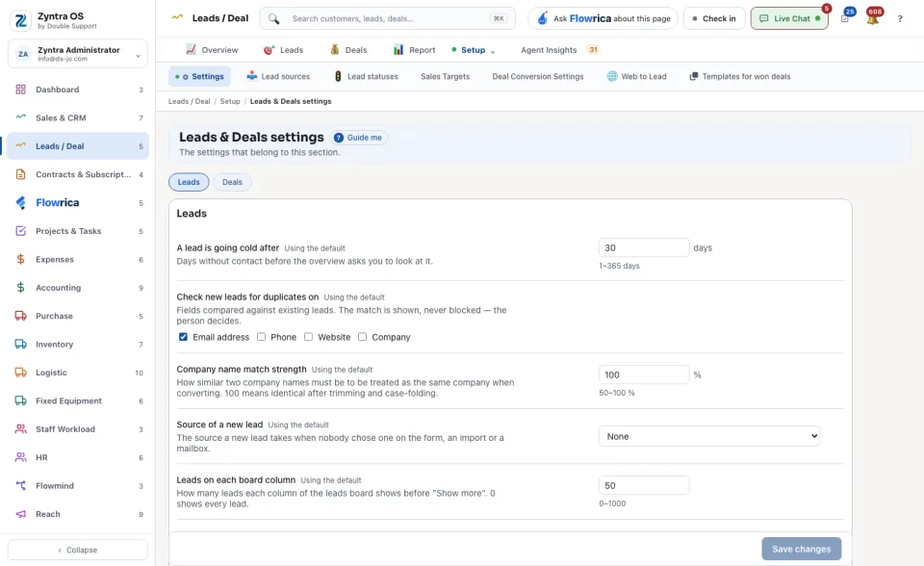924x566 pixels.
Task: Click the Guide me button
Action: coord(359,138)
